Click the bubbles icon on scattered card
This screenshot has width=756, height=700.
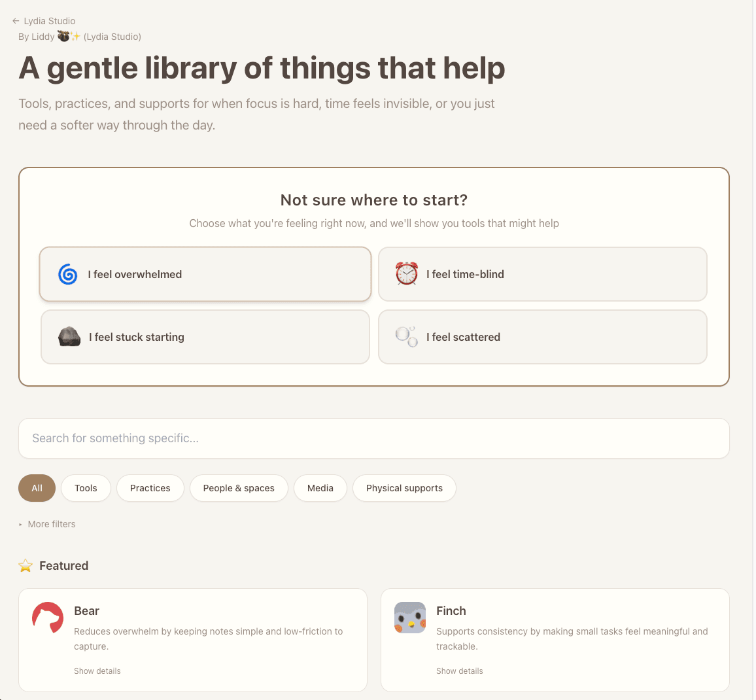(x=406, y=336)
